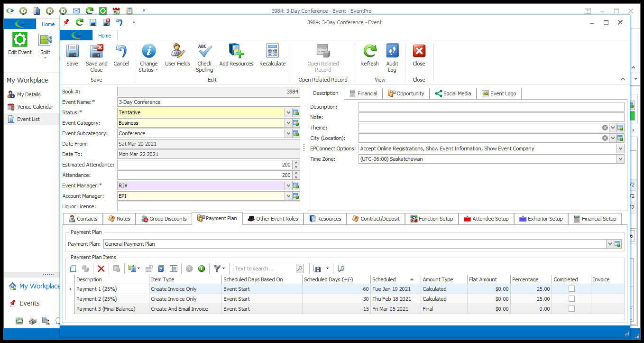Image resolution: width=644 pixels, height=343 pixels.
Task: Open the filter funnel menu in the items toolbar
Action: click(x=219, y=269)
